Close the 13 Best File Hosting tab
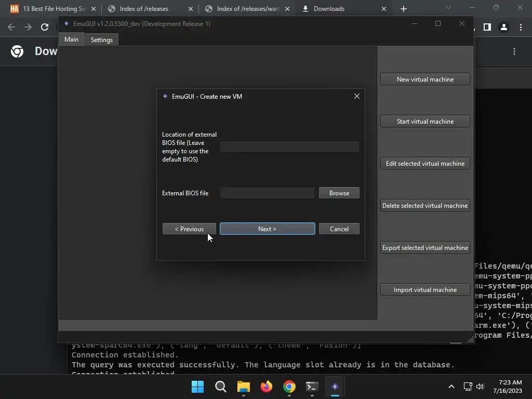This screenshot has height=399, width=532. [x=94, y=9]
